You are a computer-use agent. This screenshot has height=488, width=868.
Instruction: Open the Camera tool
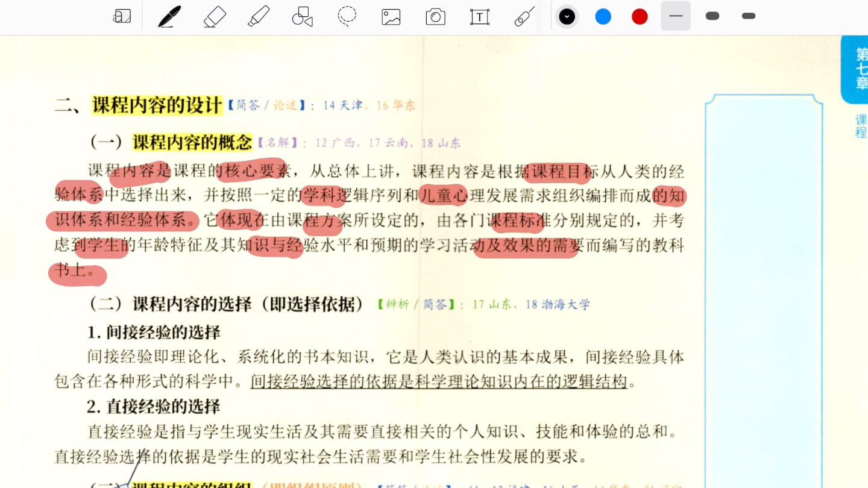pyautogui.click(x=435, y=17)
